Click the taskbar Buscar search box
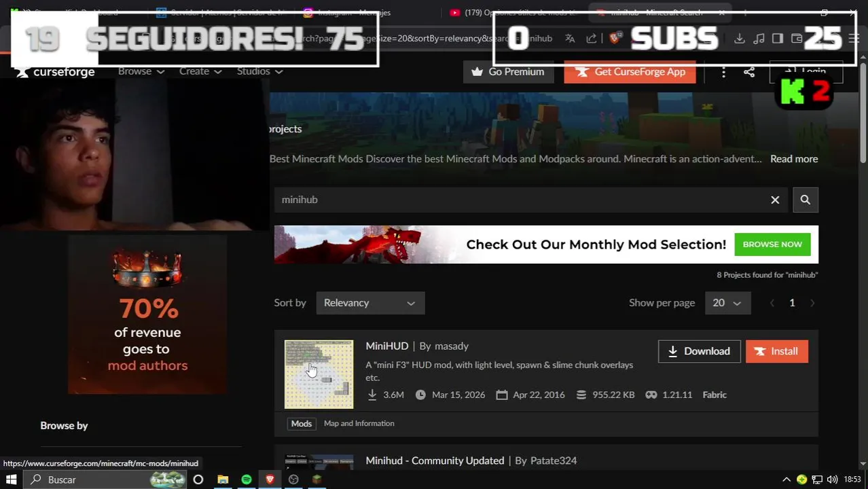 [105, 479]
